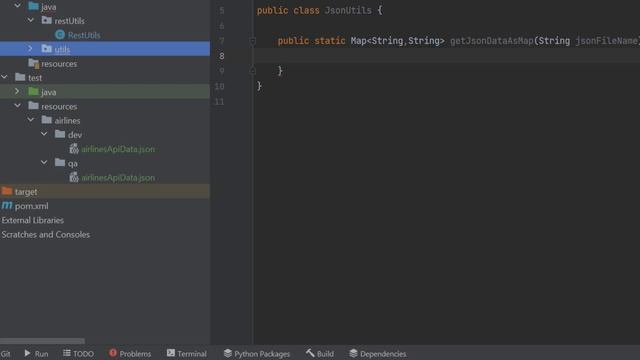The image size is (640, 360).
Task: Place the cursor on empty line 8
Action: (447, 56)
